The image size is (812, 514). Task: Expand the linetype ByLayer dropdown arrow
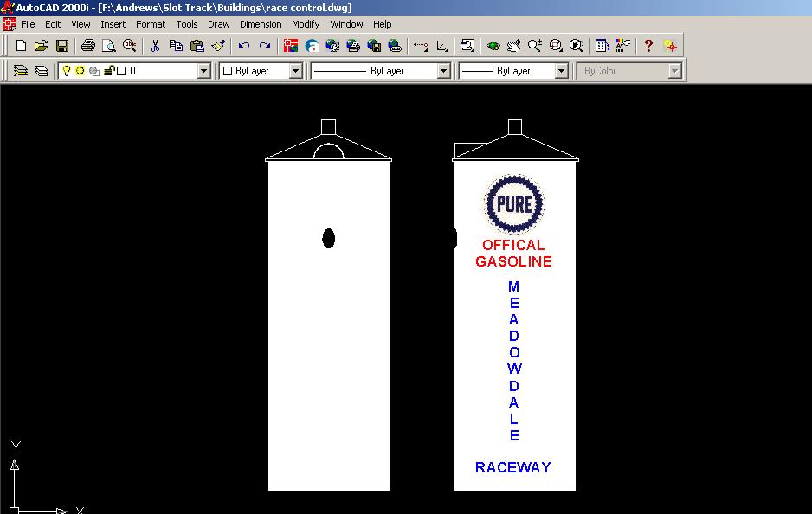tap(444, 71)
